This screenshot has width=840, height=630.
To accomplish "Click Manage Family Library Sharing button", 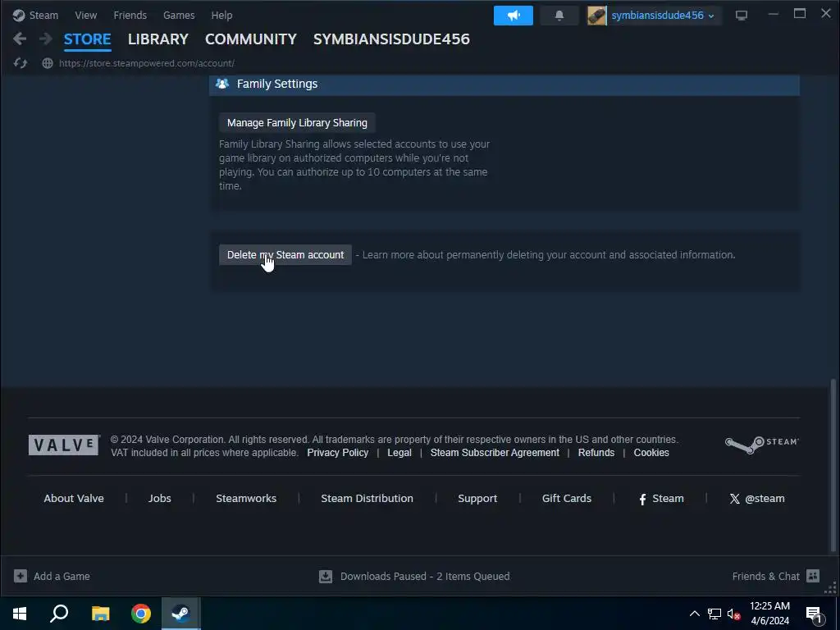I will pos(297,123).
